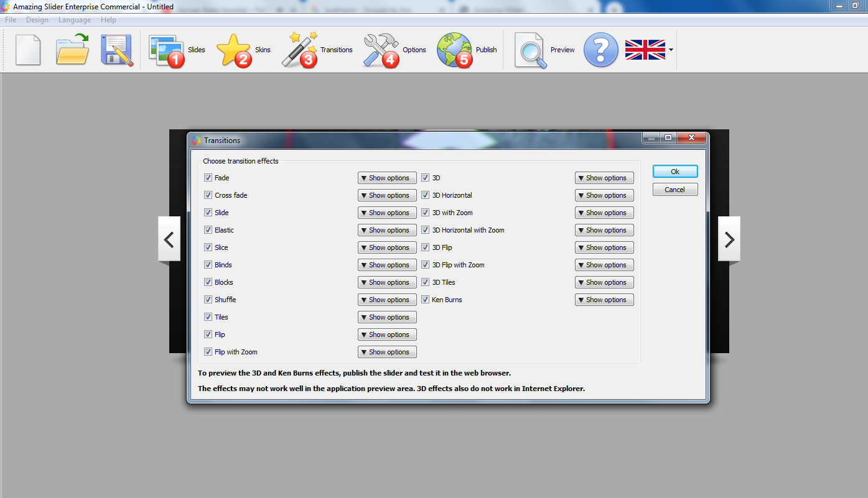
Task: Save project with the floppy disk icon
Action: (x=117, y=50)
